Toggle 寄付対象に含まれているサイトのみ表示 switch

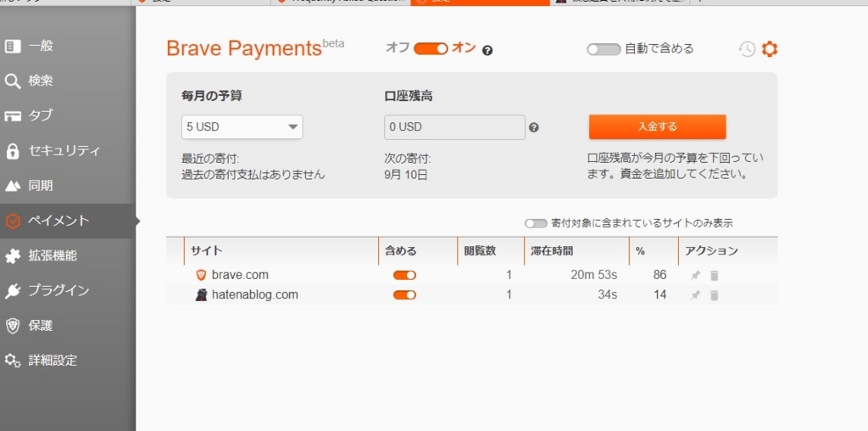coord(536,223)
